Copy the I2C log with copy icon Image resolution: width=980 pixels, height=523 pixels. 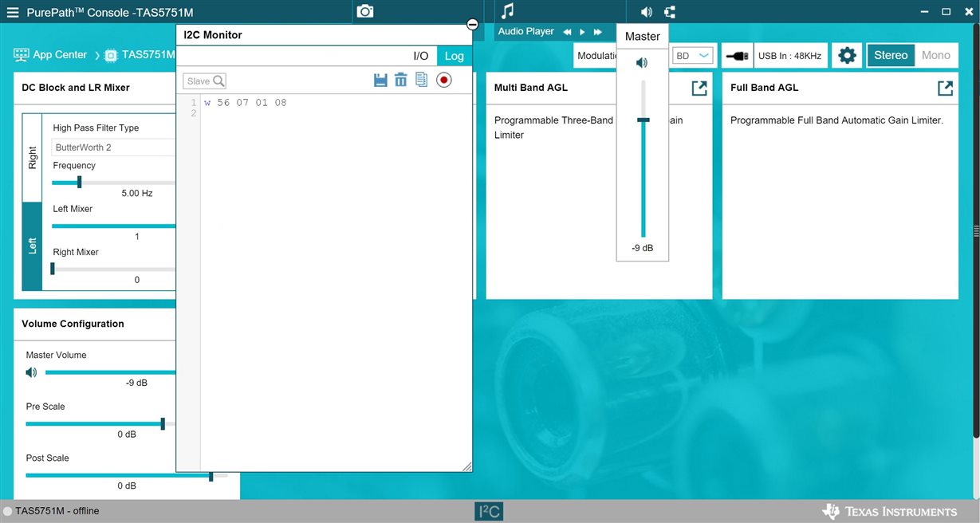pyautogui.click(x=421, y=80)
